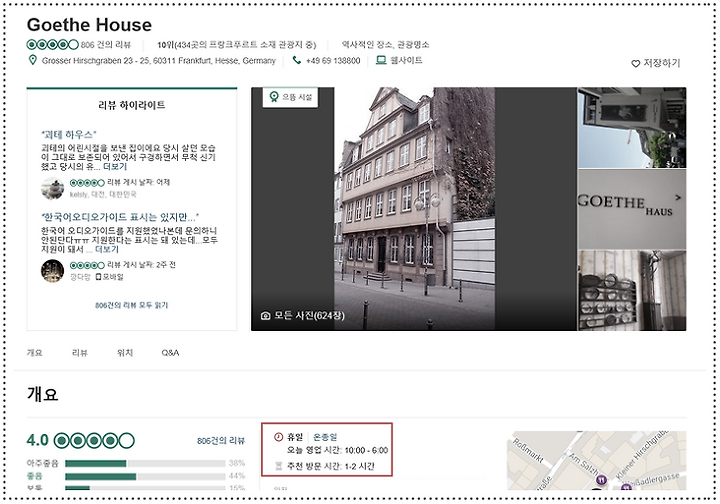Click the camera icon beside 모든 사진

265,316
